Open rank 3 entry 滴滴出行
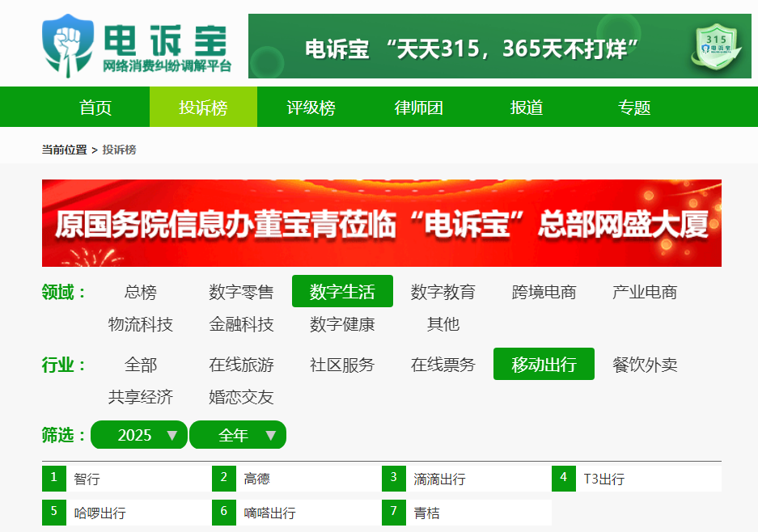The image size is (758, 532). pyautogui.click(x=467, y=479)
